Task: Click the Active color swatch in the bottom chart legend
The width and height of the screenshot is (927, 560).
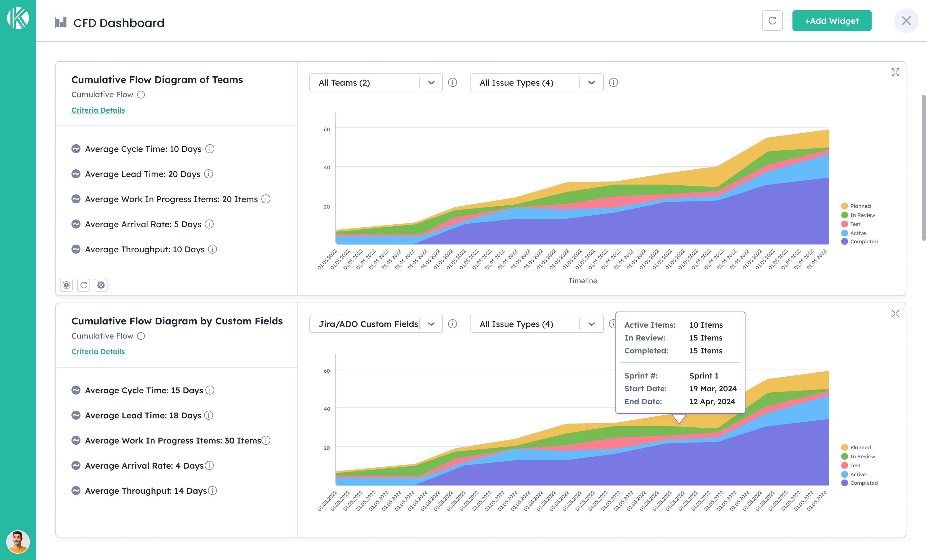Action: 844,475
